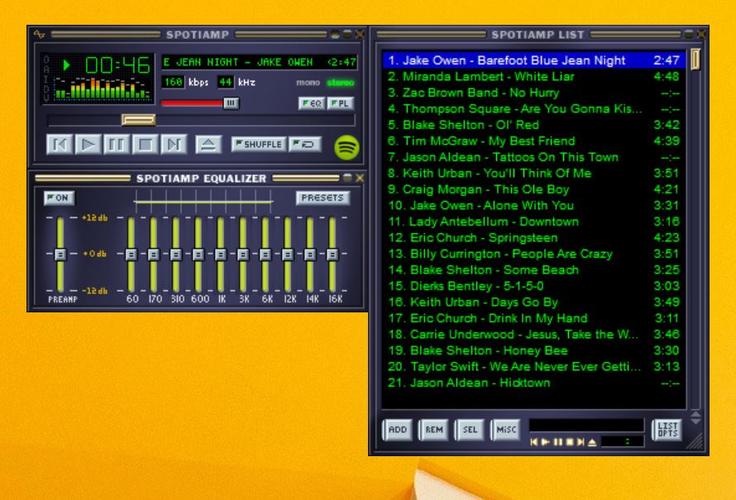
Task: Select track 12 Eric Church - Springsteen
Action: coord(534,238)
